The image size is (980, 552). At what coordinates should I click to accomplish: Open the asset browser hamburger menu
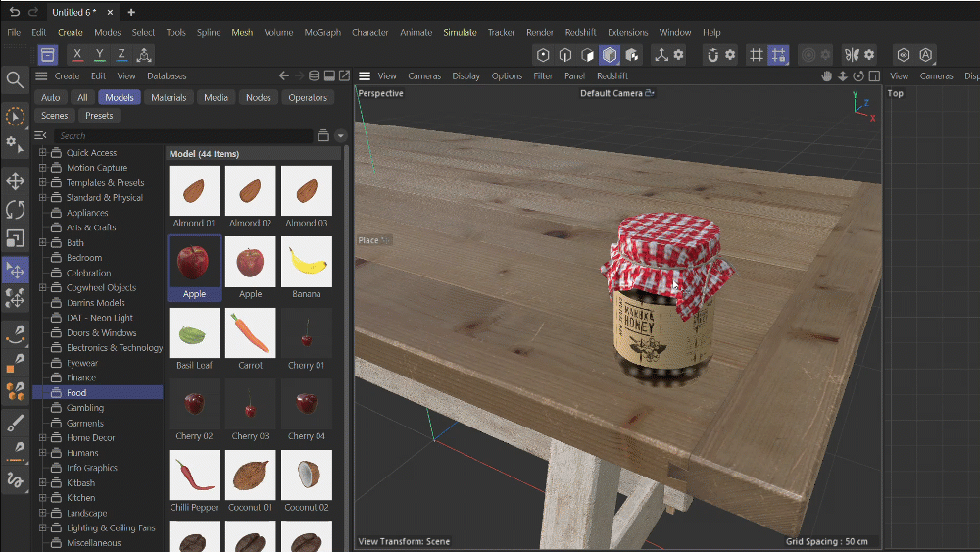(41, 75)
